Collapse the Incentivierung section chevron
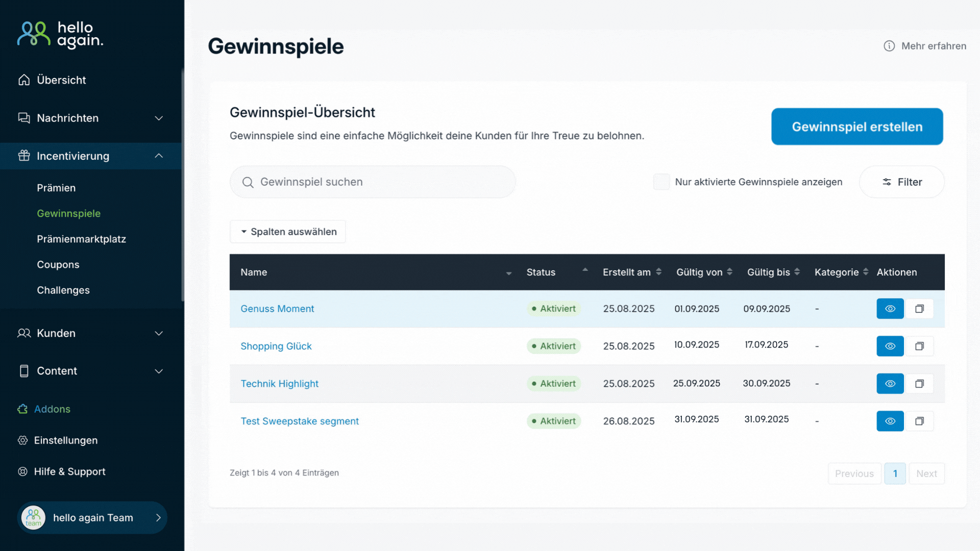 click(x=159, y=156)
